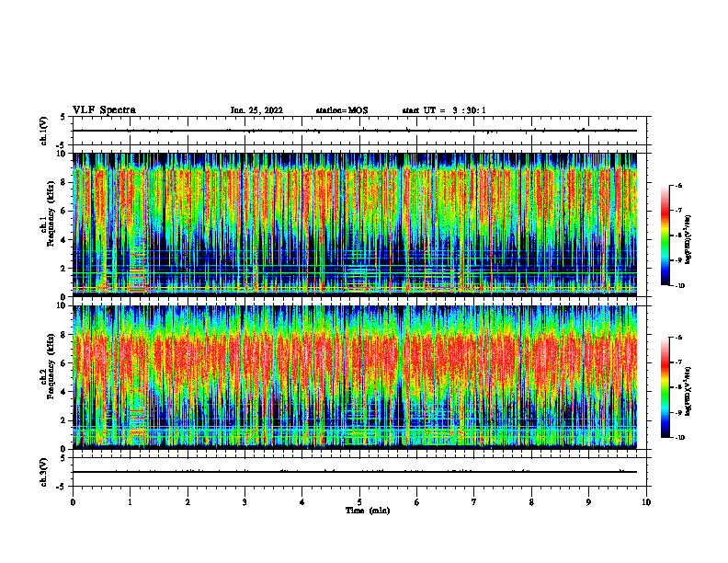
Task: Click time-axis tick label "2"
Action: pyautogui.click(x=188, y=502)
